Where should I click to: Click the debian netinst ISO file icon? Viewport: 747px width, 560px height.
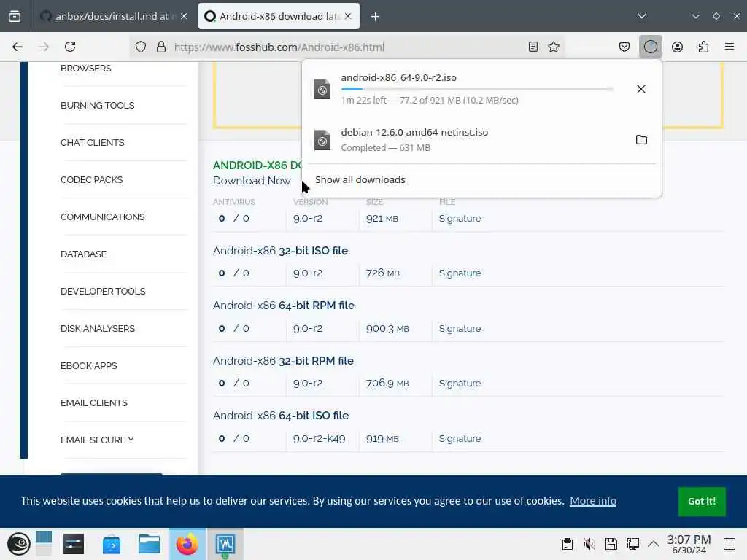click(322, 140)
